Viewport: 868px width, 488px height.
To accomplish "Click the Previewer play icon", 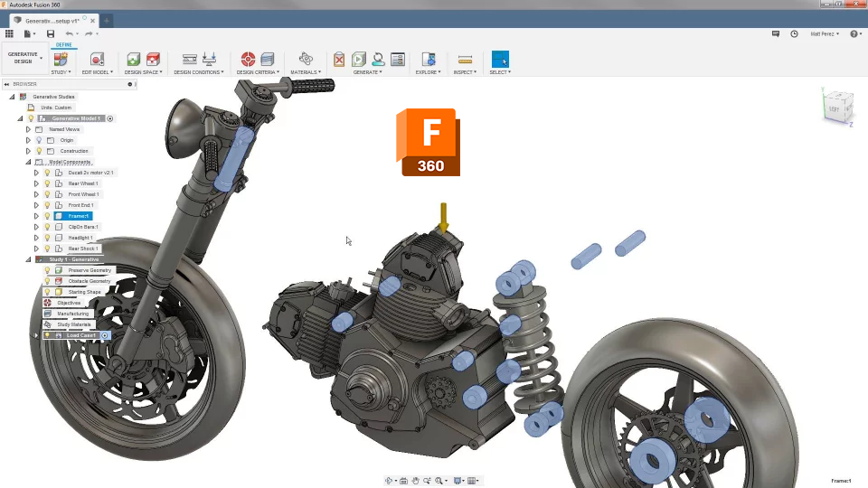I will [x=359, y=60].
